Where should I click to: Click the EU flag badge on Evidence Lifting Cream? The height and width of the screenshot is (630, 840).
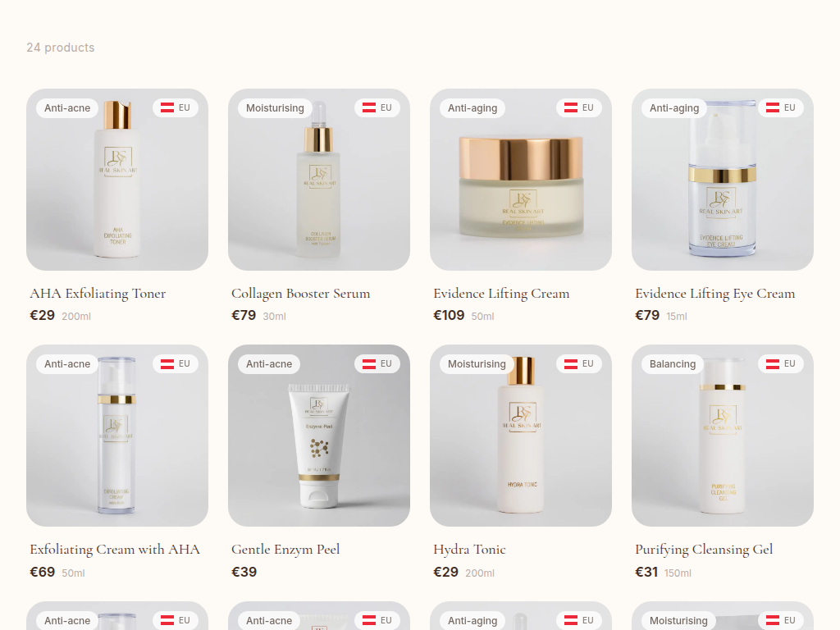click(x=579, y=107)
